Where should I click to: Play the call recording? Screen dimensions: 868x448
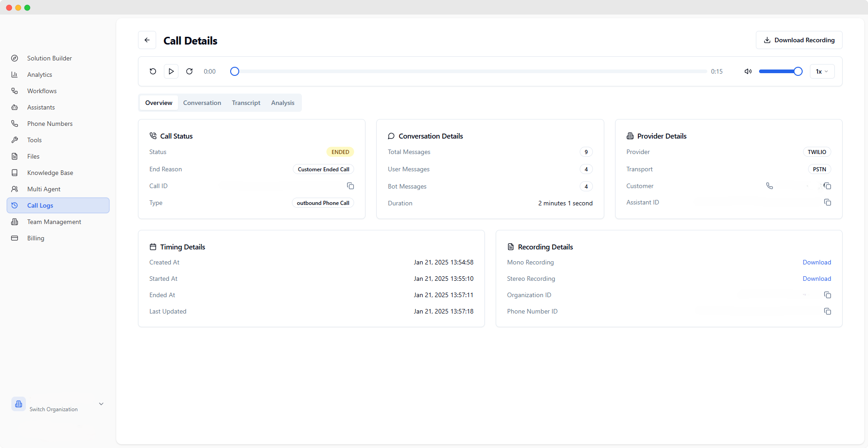pyautogui.click(x=171, y=71)
